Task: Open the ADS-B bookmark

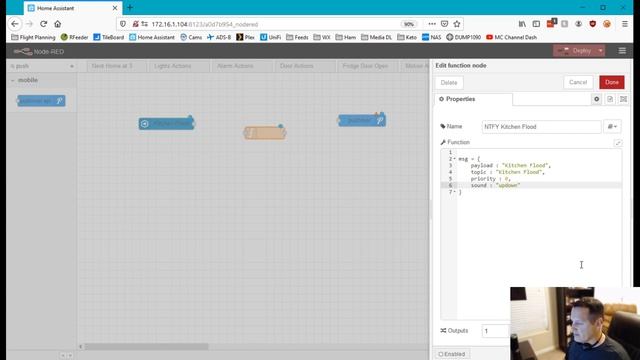Action: coord(219,37)
